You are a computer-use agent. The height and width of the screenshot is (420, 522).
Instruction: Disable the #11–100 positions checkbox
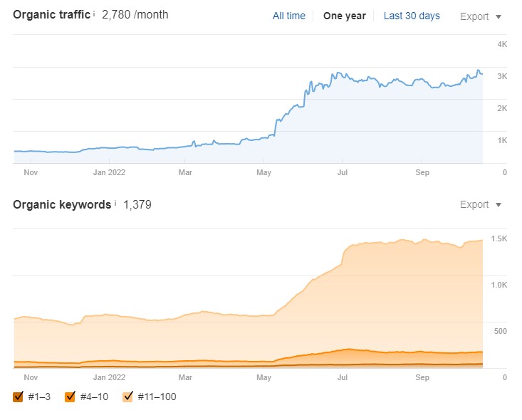coord(128,397)
